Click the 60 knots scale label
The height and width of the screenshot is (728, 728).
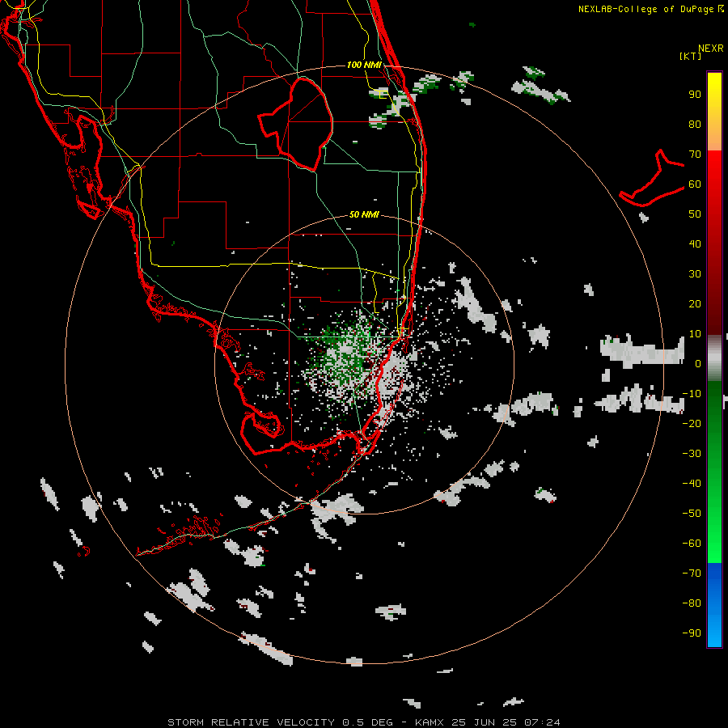[x=695, y=184]
